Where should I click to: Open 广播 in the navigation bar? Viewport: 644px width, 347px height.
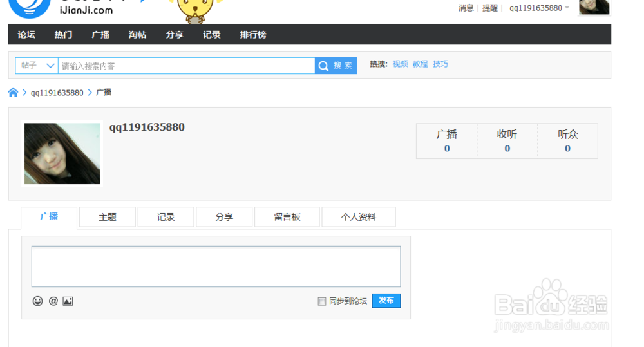(100, 35)
